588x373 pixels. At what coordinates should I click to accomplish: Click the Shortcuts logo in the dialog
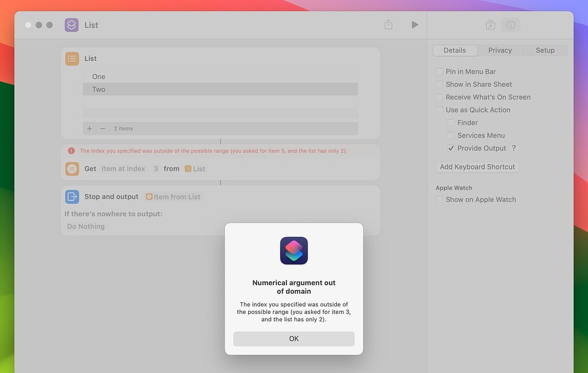pyautogui.click(x=293, y=251)
